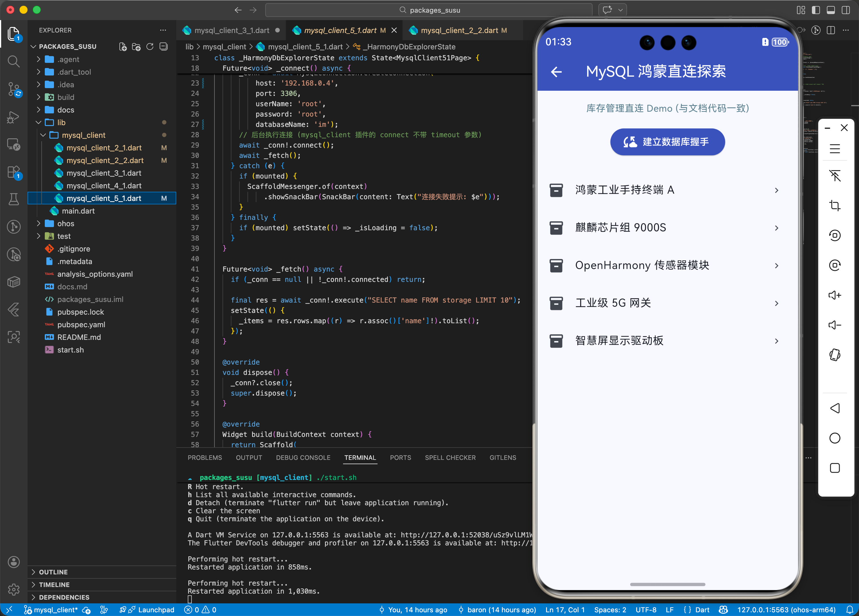
Task: Open the OUTPUT panel tab
Action: (249, 458)
